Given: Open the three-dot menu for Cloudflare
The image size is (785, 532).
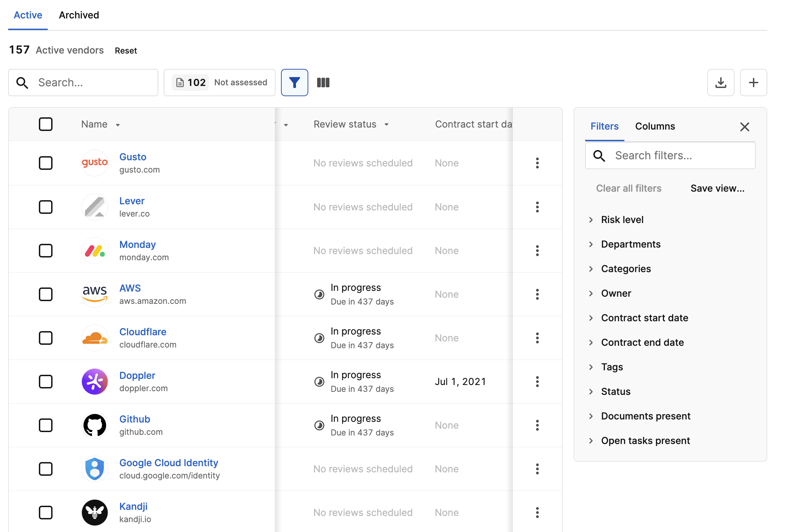Looking at the screenshot, I should click(x=537, y=338).
